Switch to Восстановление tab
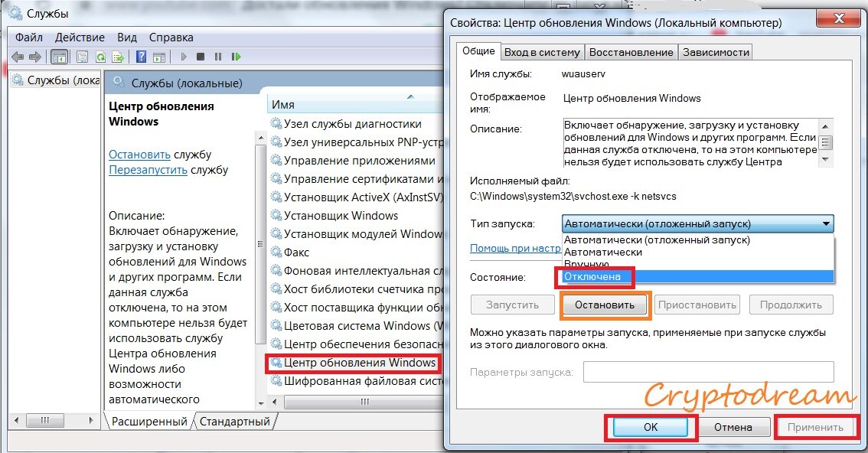868x453 pixels. pos(631,53)
